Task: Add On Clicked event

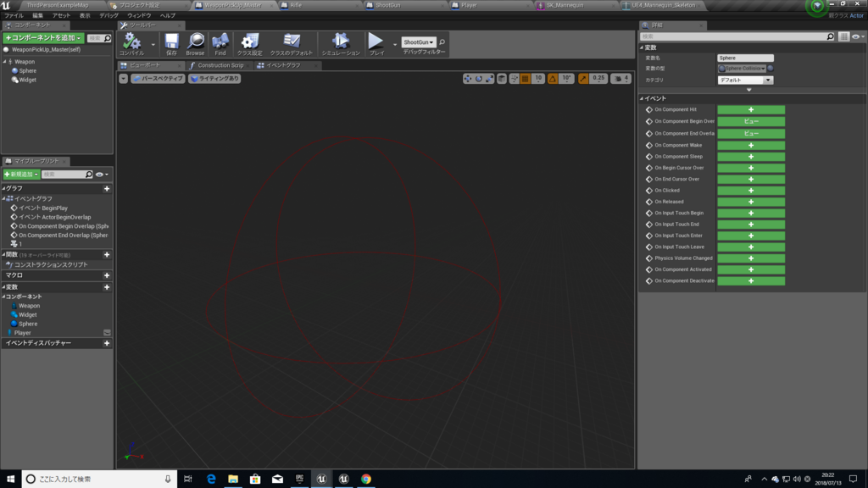Action: click(x=751, y=191)
